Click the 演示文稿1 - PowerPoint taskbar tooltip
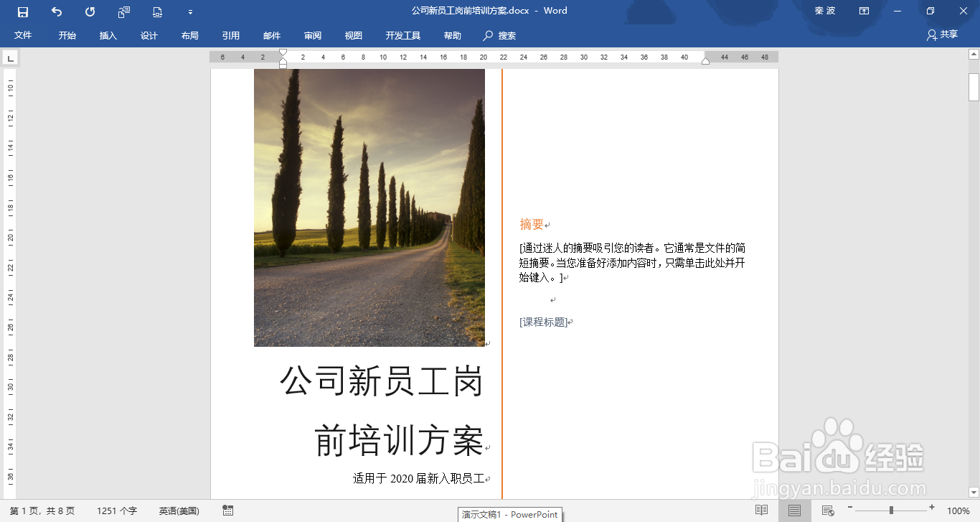Screen dimensions: 980x522 click(510, 515)
